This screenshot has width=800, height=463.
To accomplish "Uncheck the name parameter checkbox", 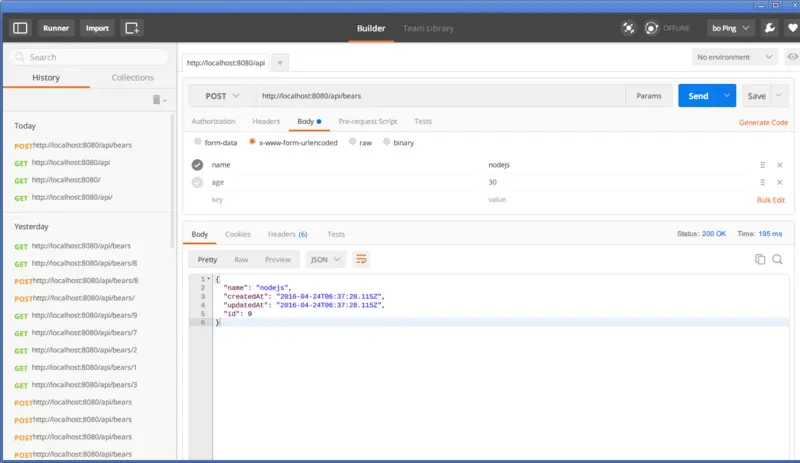I will [197, 165].
